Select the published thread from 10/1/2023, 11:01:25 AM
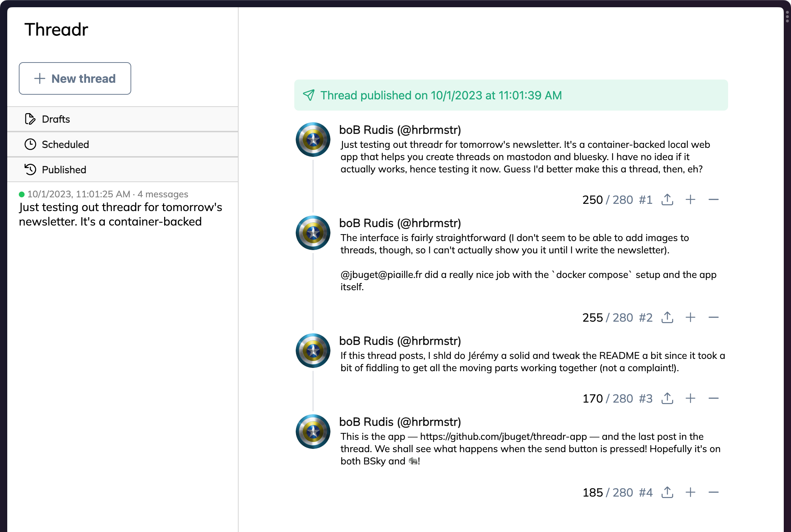Image resolution: width=791 pixels, height=532 pixels. click(x=123, y=209)
